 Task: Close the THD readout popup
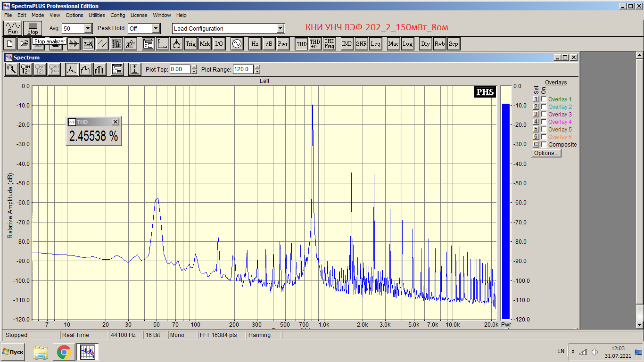point(115,122)
